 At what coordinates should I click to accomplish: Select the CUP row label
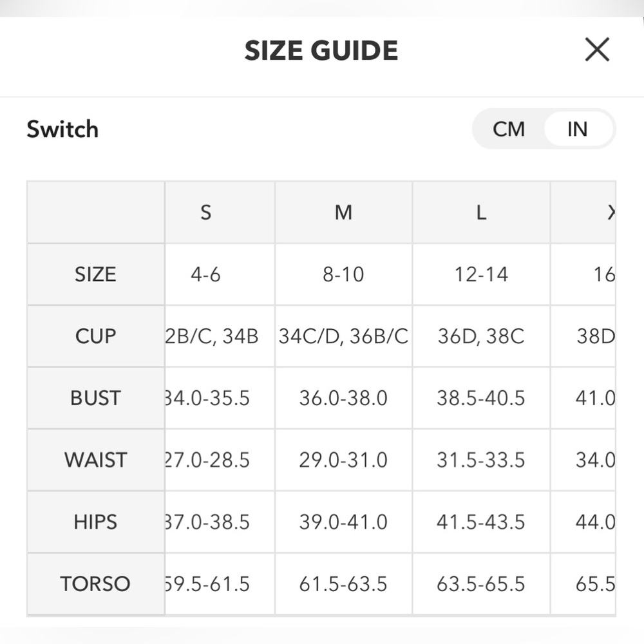[x=96, y=336]
